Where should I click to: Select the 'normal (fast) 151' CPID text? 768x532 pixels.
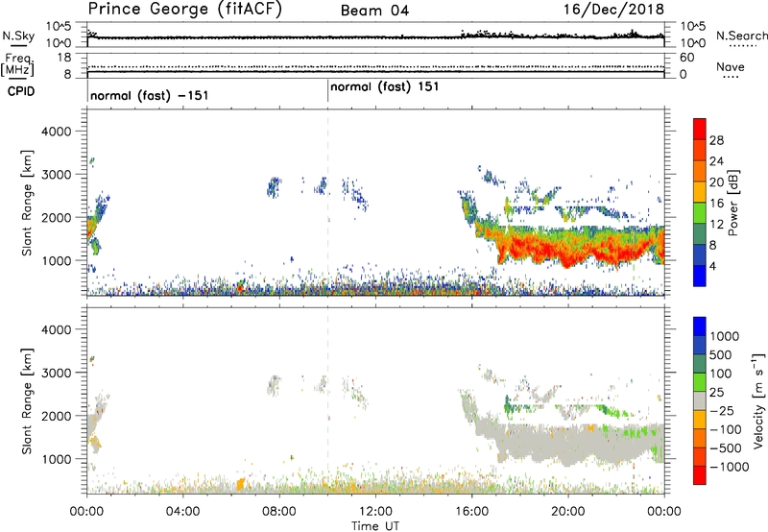point(385,87)
